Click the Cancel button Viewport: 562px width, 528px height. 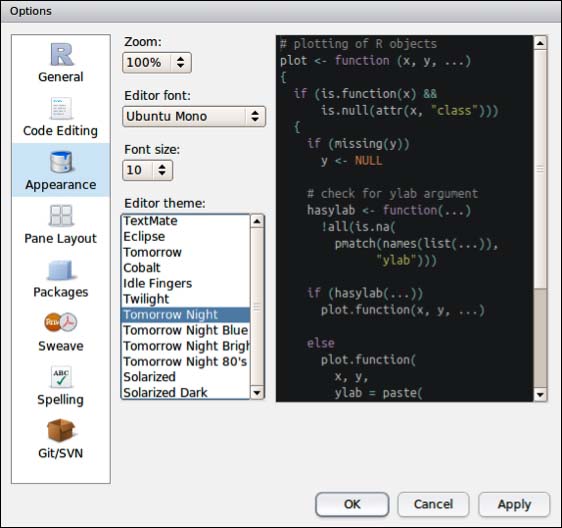(x=433, y=504)
